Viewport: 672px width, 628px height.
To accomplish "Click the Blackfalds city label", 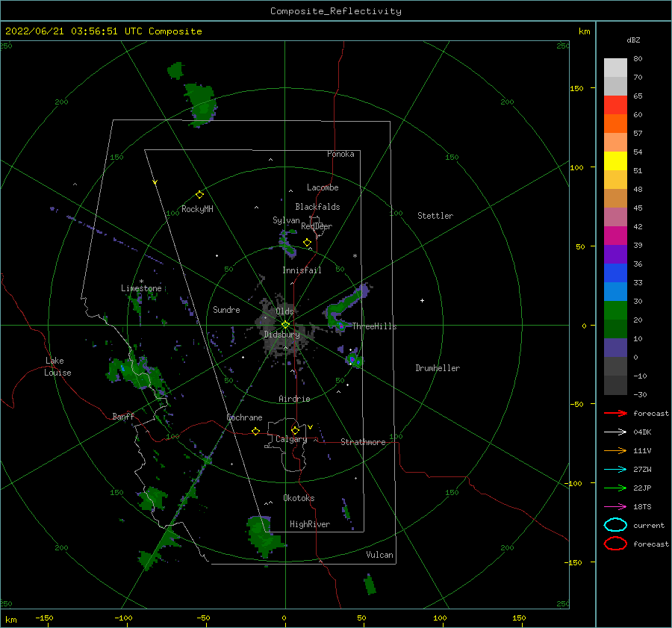I will click(317, 207).
